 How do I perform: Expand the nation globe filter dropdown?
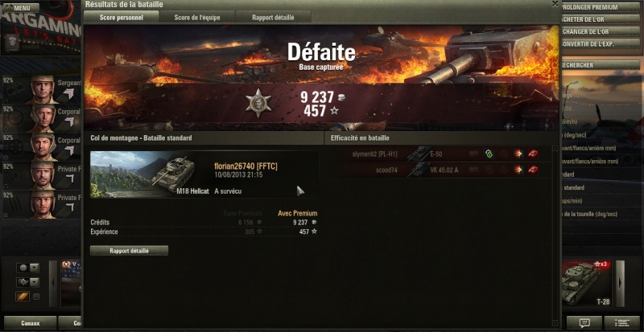tap(35, 268)
